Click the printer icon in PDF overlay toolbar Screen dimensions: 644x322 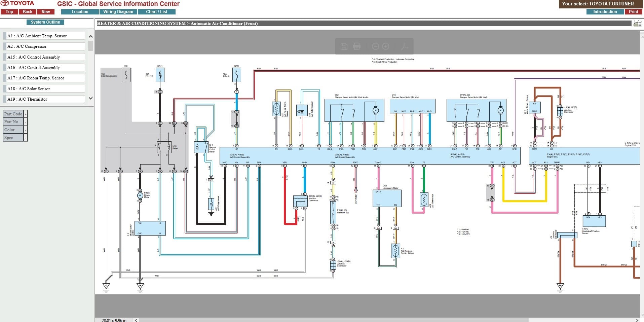[x=357, y=46]
